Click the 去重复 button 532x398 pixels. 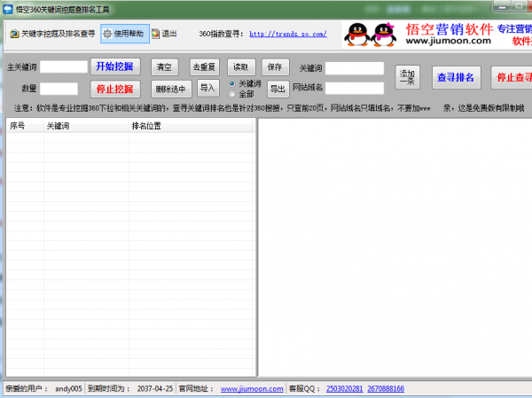pos(204,66)
